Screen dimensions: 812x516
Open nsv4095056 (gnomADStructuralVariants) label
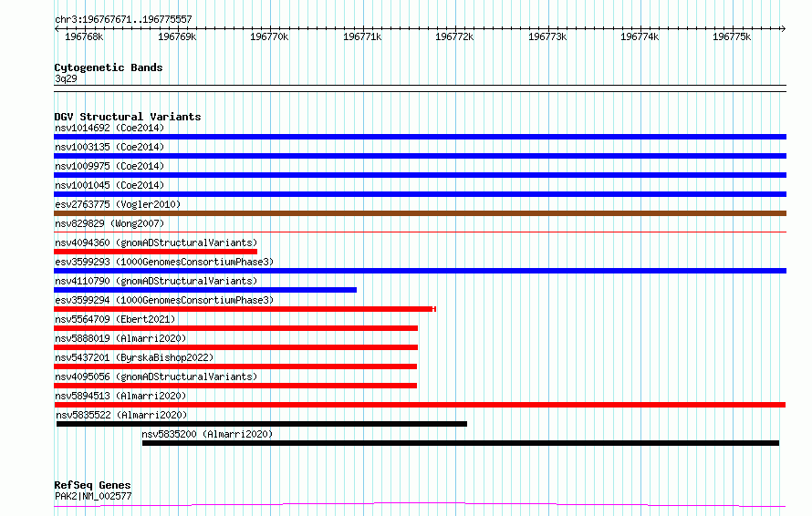156,377
